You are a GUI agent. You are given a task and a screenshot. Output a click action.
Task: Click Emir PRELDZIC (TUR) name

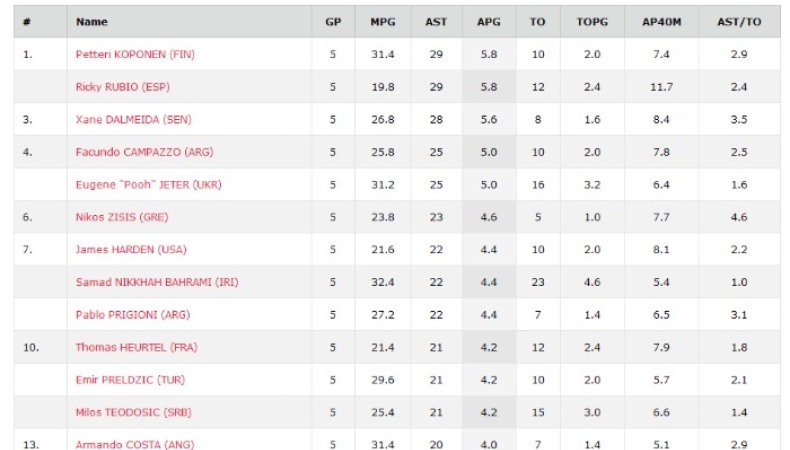(x=130, y=380)
